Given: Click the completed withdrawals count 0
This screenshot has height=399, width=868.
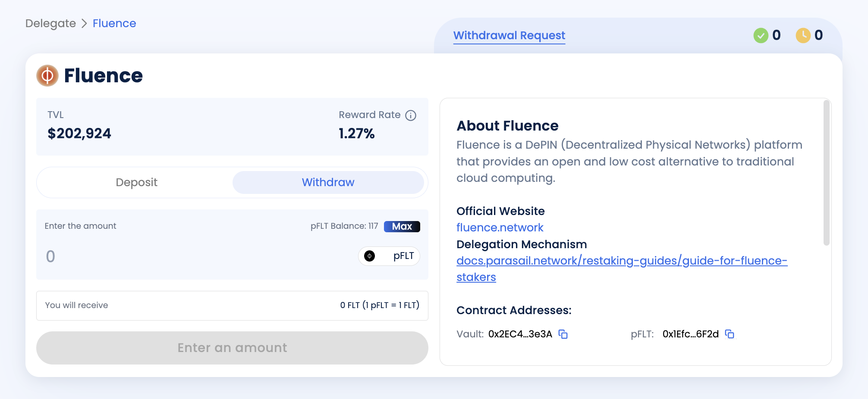Looking at the screenshot, I should [x=777, y=35].
